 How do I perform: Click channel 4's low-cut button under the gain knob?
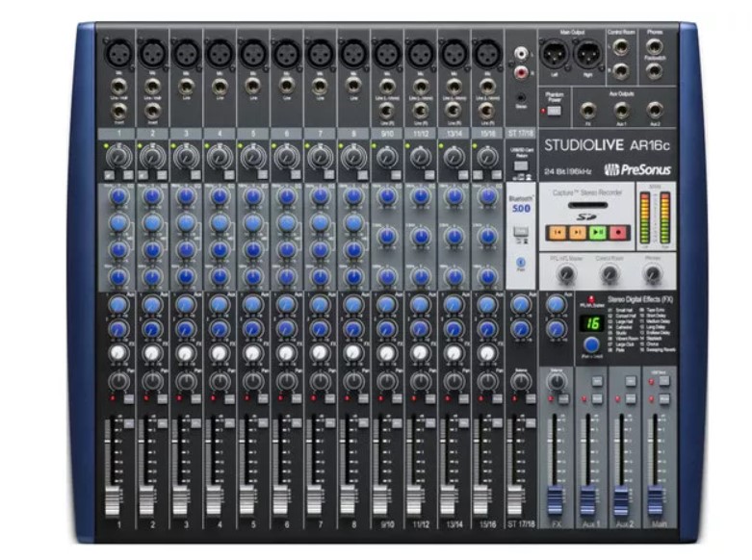coord(229,175)
